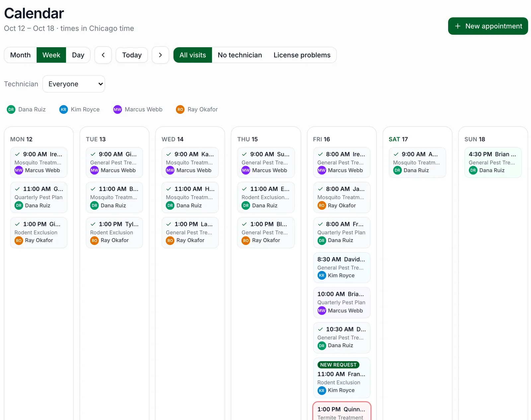Screen dimensions: 531x420
Task: Open Tuesday 1:00 PM Tyl... appointment
Action: coord(114,232)
